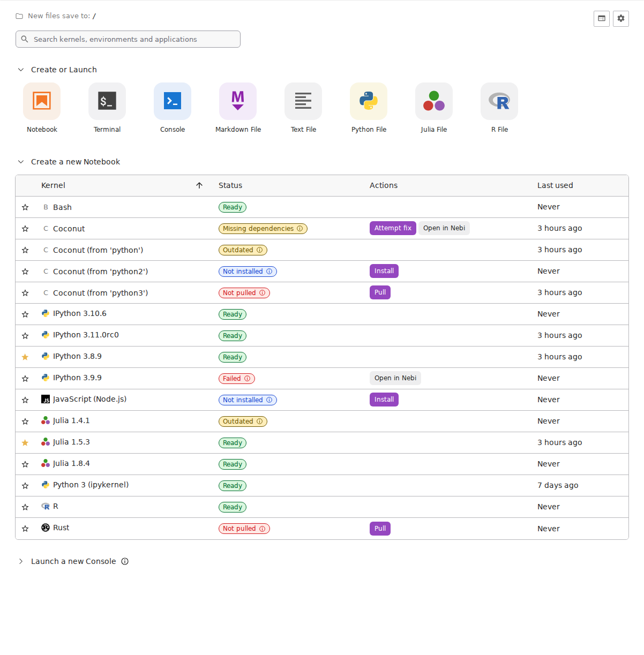Star the R kernel
Image resolution: width=644 pixels, height=655 pixels.
[x=25, y=507]
